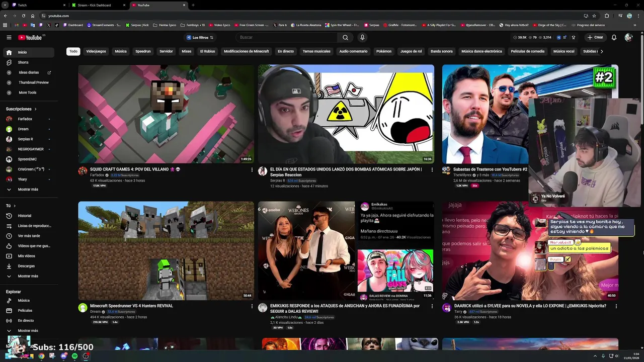The height and width of the screenshot is (362, 644).
Task: Open options for DAARICK utilizó a SYLVEE video
Action: coord(616,306)
